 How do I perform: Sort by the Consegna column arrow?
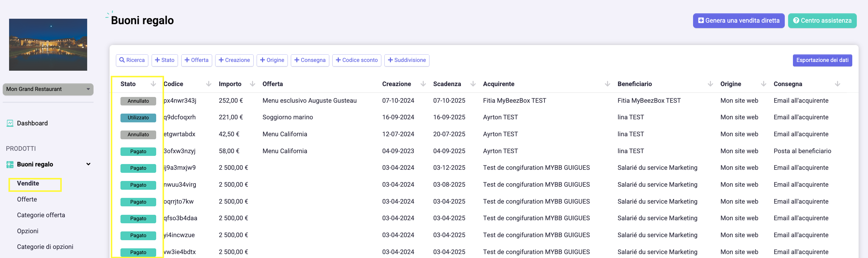837,84
